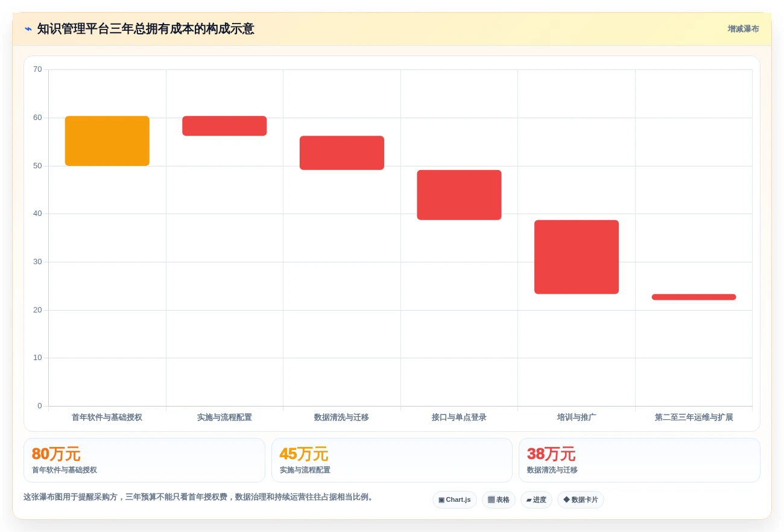Select the 数据卡片 tag chip

[580, 499]
